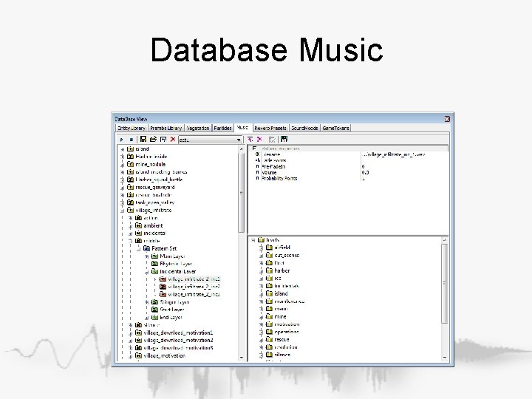Click the Start Layer icon
This screenshot has width=532, height=399.
(x=154, y=310)
